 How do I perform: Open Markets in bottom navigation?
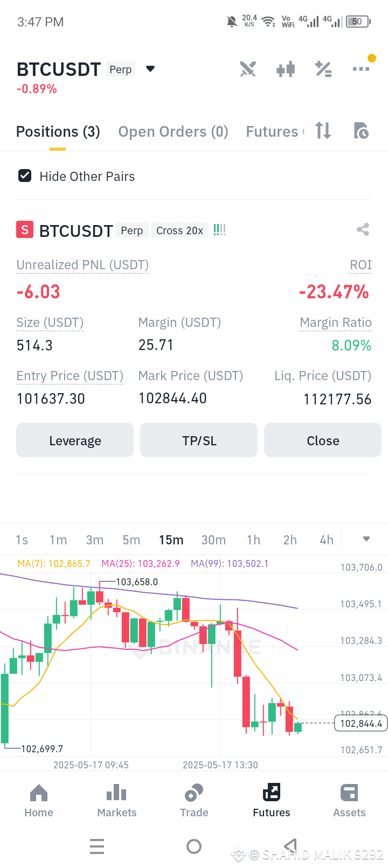tap(117, 801)
